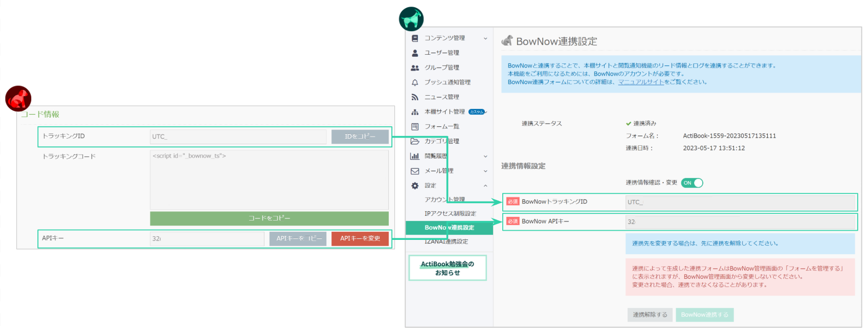
Task: Click the group icon beside グループ管理
Action: (x=415, y=68)
